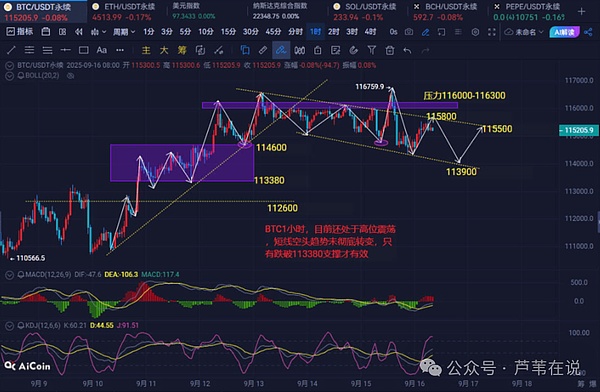
Task: Select the trend line drawing tool
Action: [11, 50]
